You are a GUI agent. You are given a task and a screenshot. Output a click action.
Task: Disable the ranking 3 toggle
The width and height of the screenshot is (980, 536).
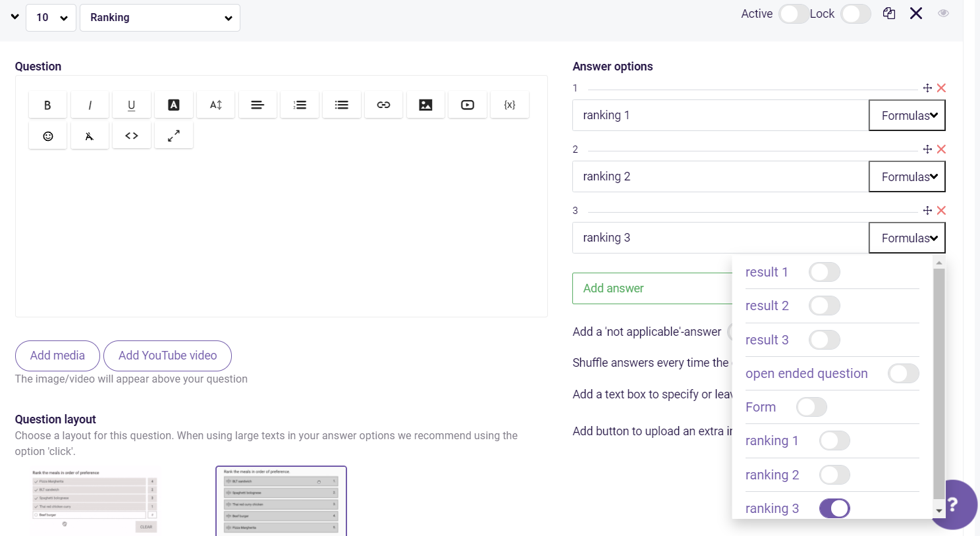835,508
